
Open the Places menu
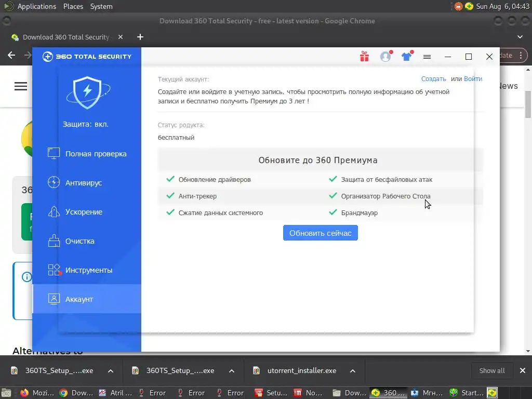tap(73, 6)
